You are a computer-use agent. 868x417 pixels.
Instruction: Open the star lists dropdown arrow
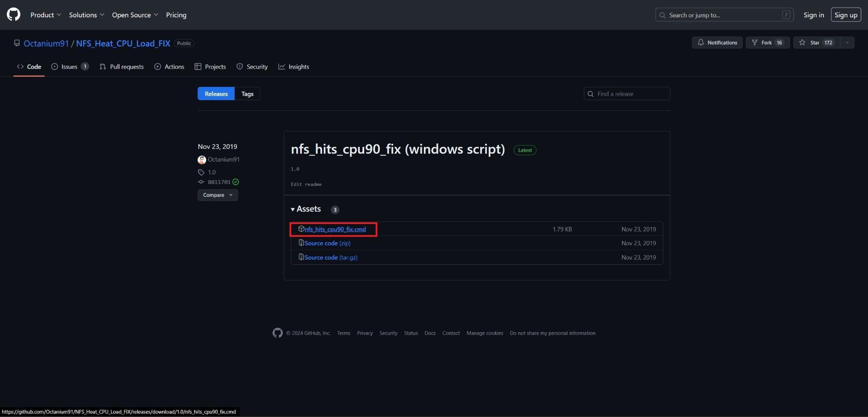click(x=847, y=42)
